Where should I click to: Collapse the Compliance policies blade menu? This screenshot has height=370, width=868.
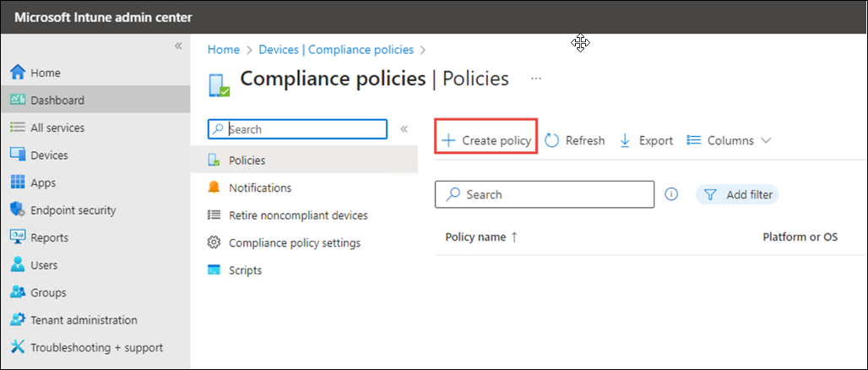click(x=404, y=129)
